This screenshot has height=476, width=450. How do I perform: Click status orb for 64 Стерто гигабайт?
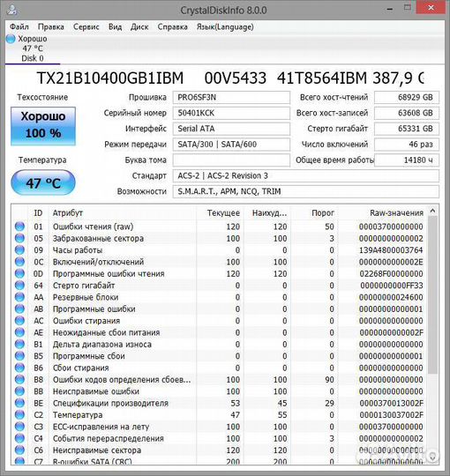(x=19, y=286)
